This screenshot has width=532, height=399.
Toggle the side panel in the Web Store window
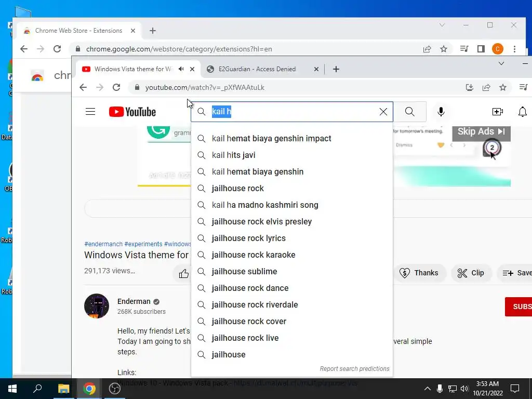click(x=481, y=49)
